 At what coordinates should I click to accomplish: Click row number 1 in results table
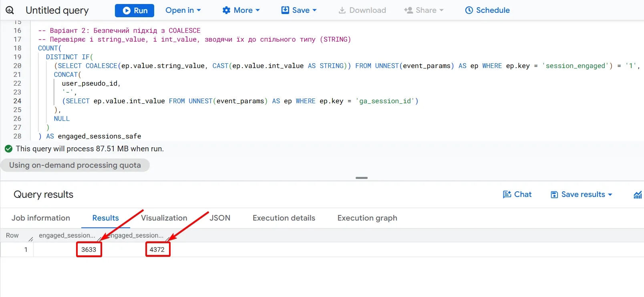(x=26, y=249)
